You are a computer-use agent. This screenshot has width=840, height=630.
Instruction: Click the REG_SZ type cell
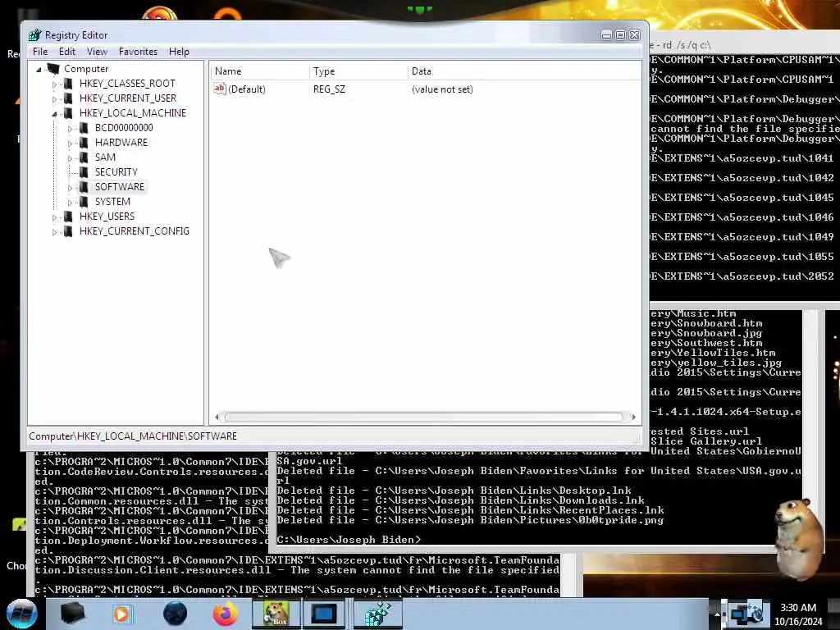pos(329,89)
